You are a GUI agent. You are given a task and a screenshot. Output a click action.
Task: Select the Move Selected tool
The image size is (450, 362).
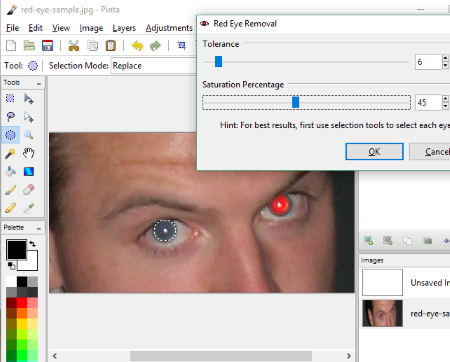[29, 98]
